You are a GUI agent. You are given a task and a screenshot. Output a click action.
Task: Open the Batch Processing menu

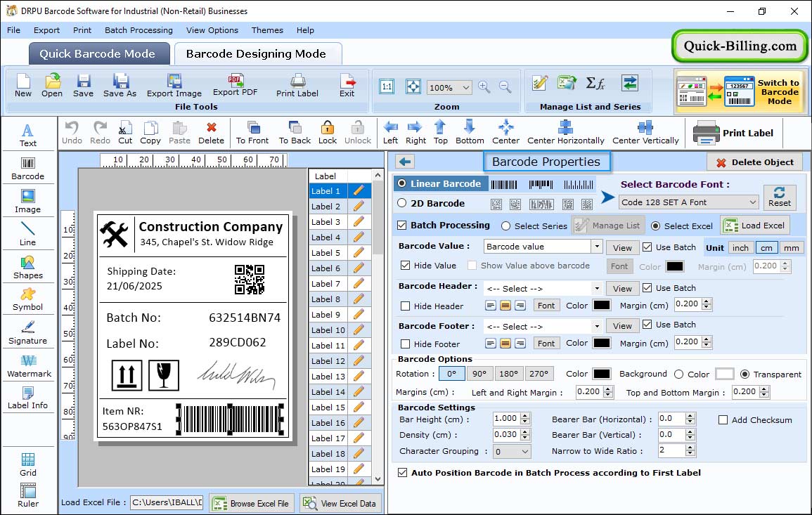[x=138, y=30]
